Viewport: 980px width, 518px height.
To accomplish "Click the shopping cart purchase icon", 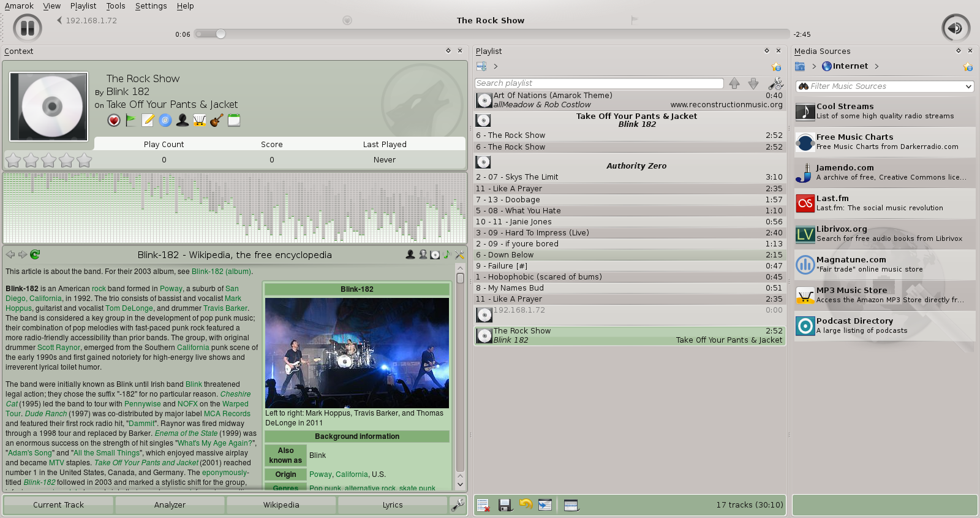I will pyautogui.click(x=200, y=120).
